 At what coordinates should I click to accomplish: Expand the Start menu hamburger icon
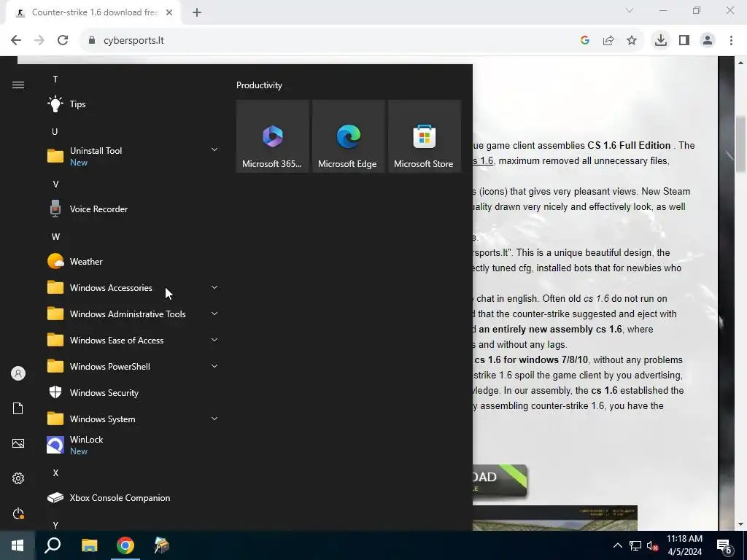click(18, 85)
